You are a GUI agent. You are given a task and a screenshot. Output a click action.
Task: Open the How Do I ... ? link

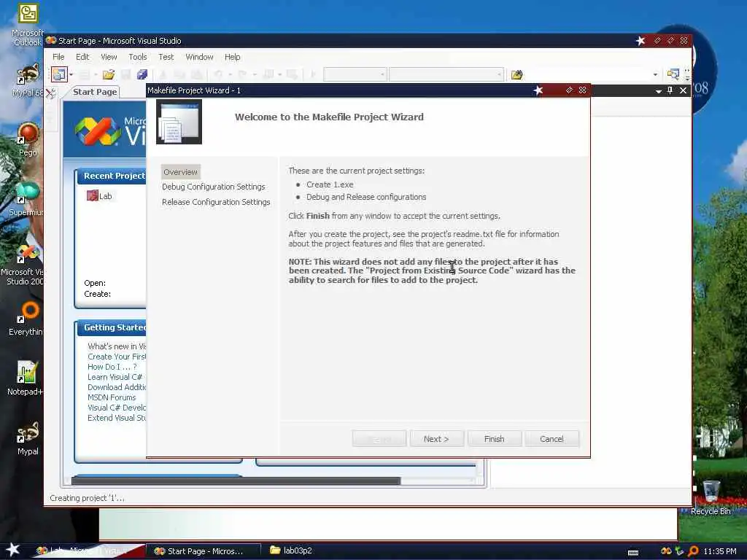[x=112, y=367]
